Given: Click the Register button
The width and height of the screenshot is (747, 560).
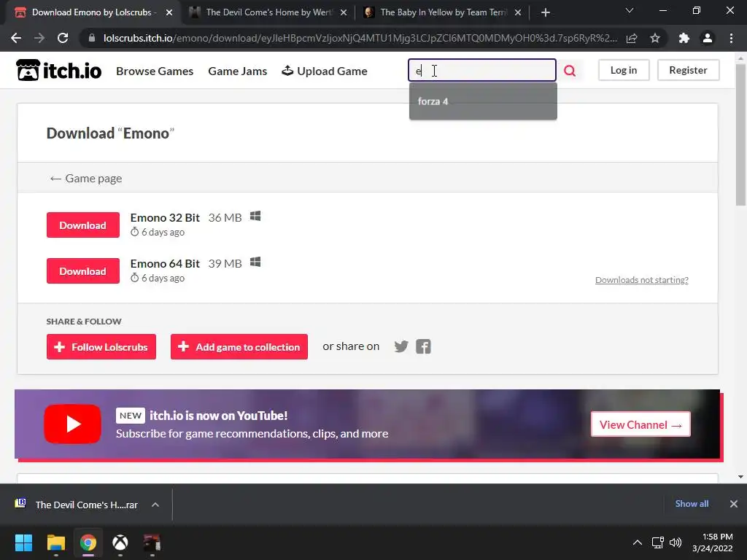Looking at the screenshot, I should 688,70.
